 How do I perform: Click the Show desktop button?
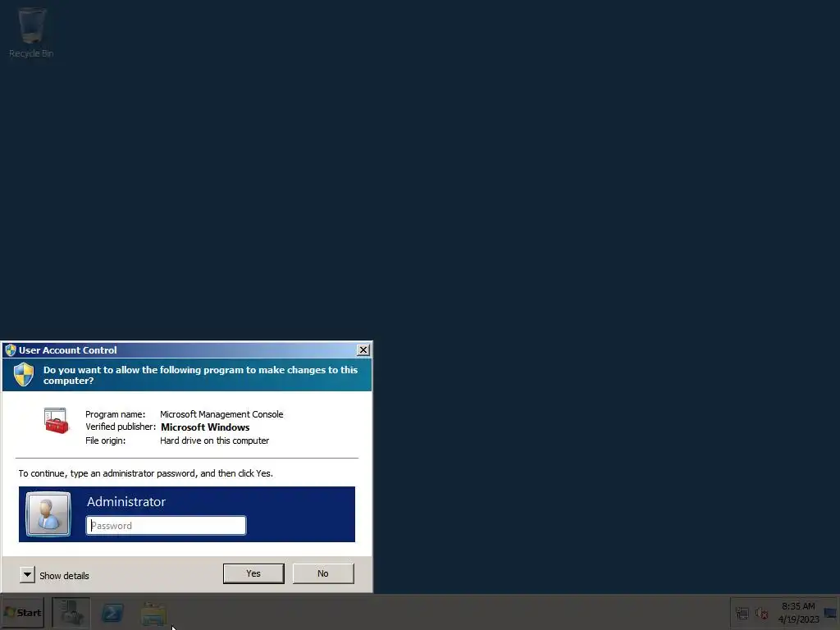click(831, 612)
